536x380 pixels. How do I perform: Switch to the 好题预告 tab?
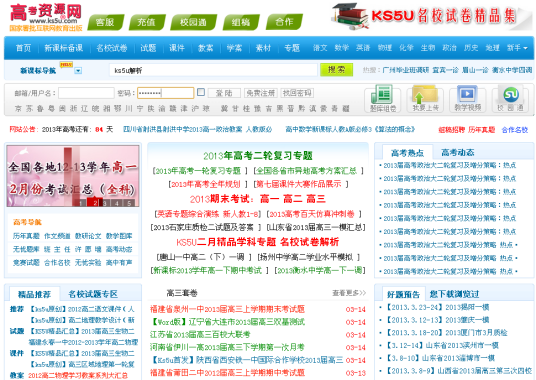[403, 294]
